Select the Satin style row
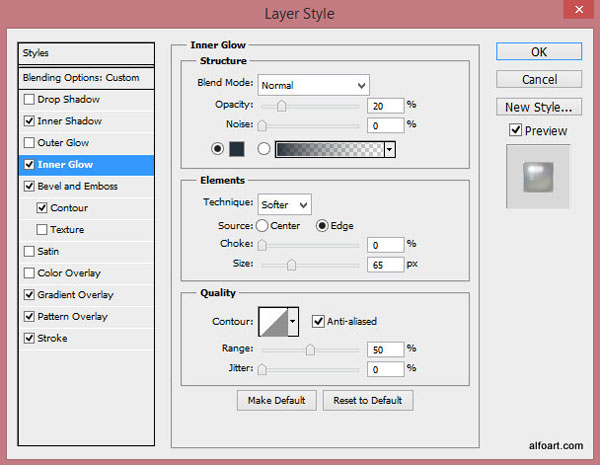The image size is (600, 465). click(x=86, y=251)
